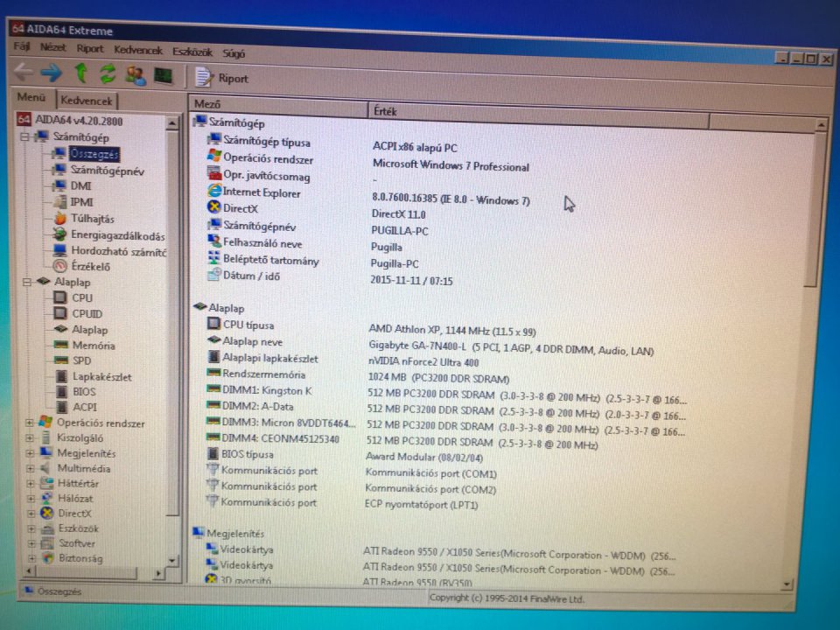Viewport: 840px width, 630px height.
Task: Click down arrow of details scrollbar
Action: click(x=787, y=584)
